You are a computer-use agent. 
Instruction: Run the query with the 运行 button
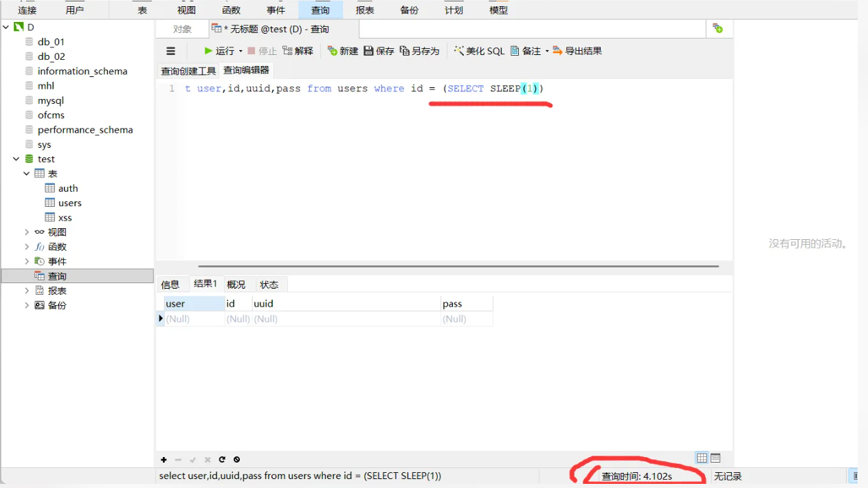(219, 50)
